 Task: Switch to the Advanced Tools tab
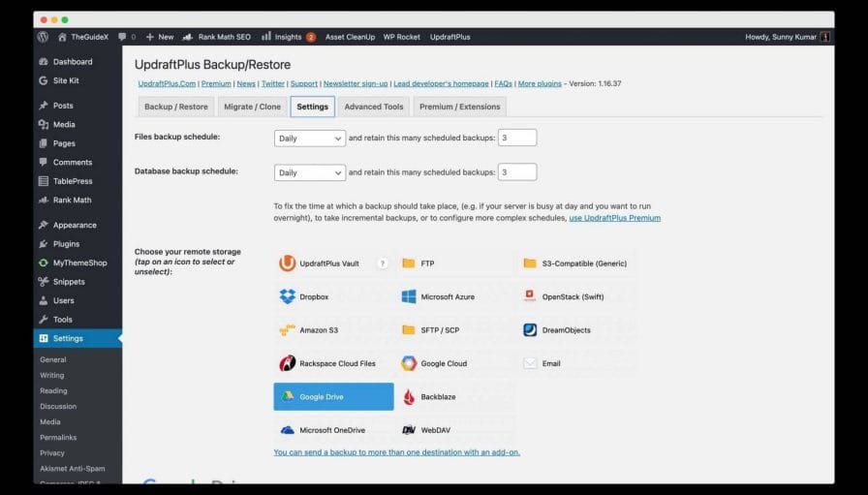pos(373,107)
